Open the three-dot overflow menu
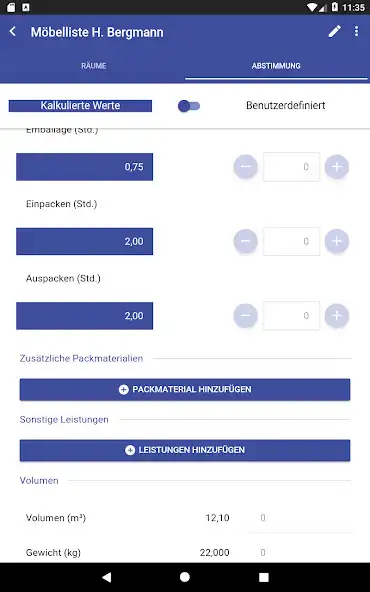Image resolution: width=370 pixels, height=592 pixels. [356, 31]
